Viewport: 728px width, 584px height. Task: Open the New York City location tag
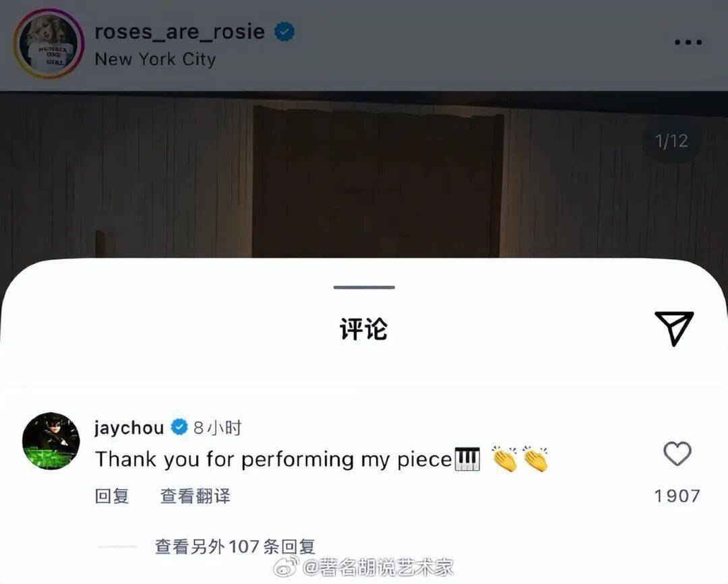155,59
